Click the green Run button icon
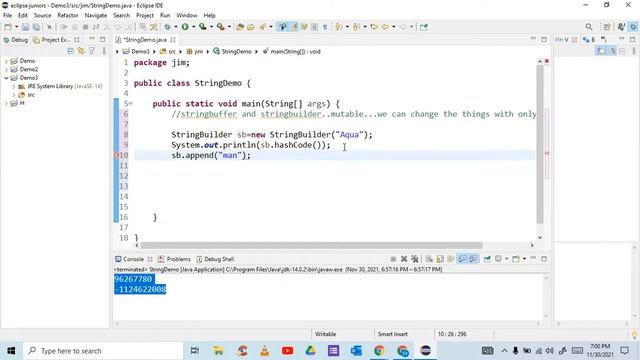 pyautogui.click(x=185, y=27)
